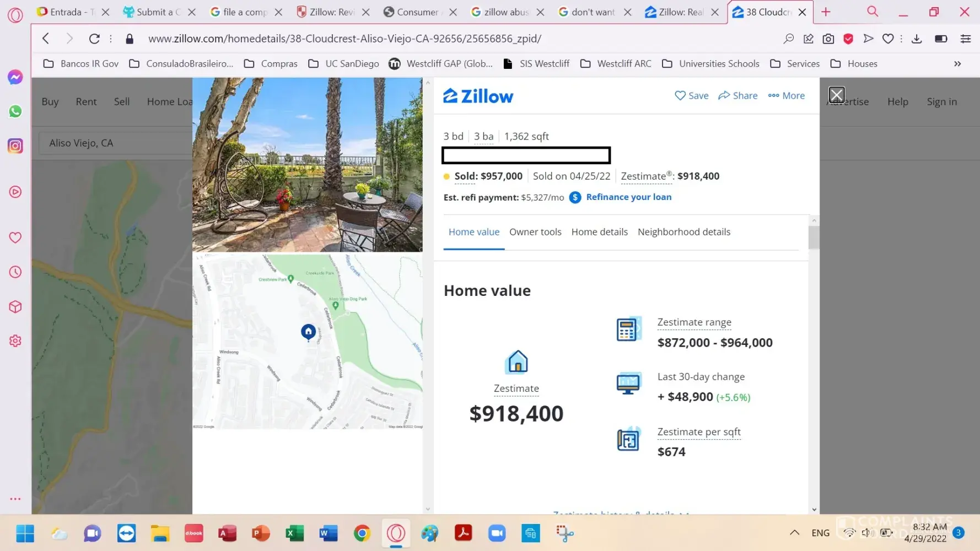980x551 pixels.
Task: Click the home marker on the map
Action: [x=308, y=332]
